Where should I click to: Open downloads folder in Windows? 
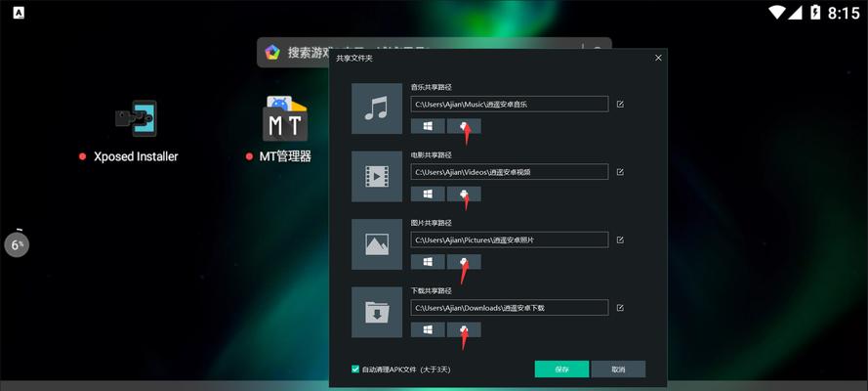click(x=428, y=329)
